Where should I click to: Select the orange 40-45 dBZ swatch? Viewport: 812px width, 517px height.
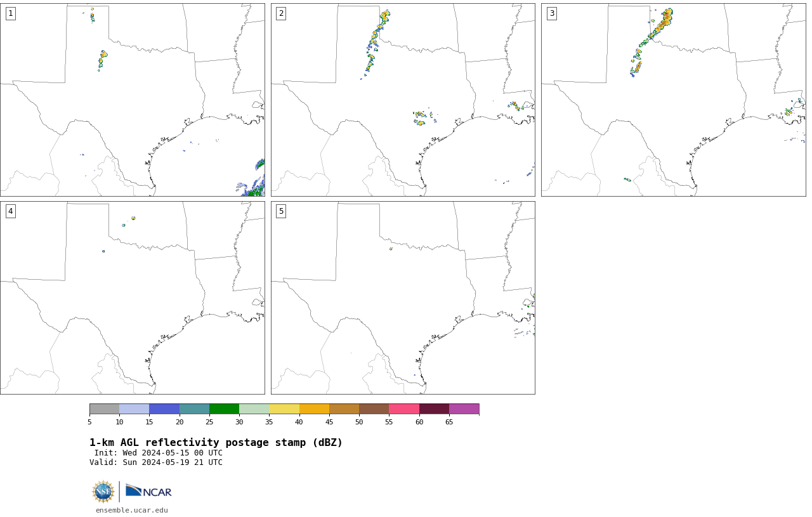pos(314,409)
